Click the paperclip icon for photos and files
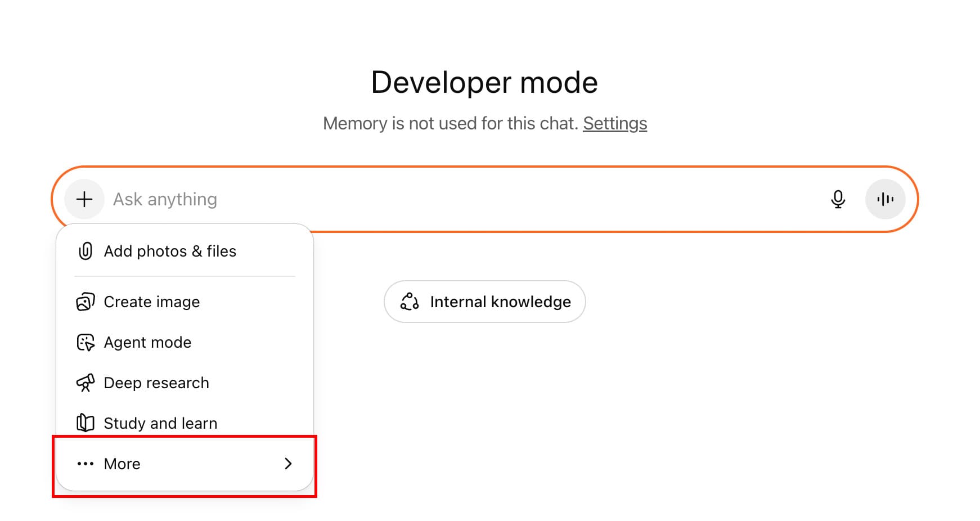Viewport: 980px width, 521px height. (x=85, y=251)
